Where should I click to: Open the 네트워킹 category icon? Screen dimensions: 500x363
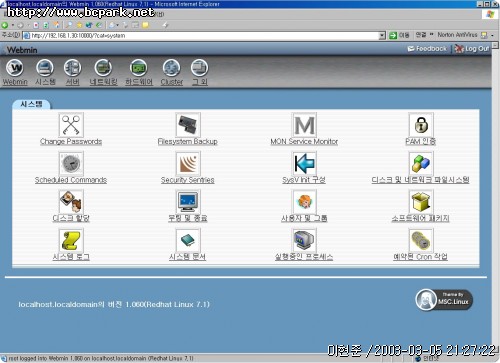point(103,68)
